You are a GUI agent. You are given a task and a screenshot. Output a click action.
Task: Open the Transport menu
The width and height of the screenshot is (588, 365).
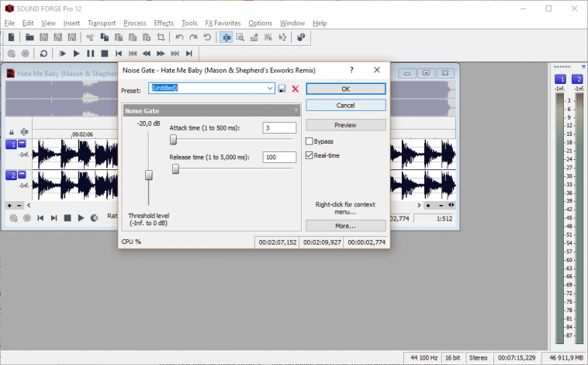101,23
